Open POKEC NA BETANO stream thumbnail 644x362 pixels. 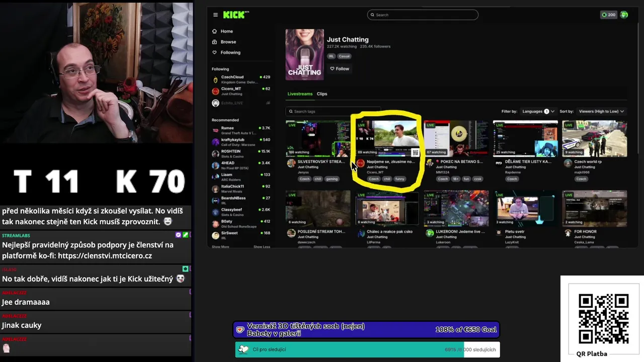tap(456, 139)
